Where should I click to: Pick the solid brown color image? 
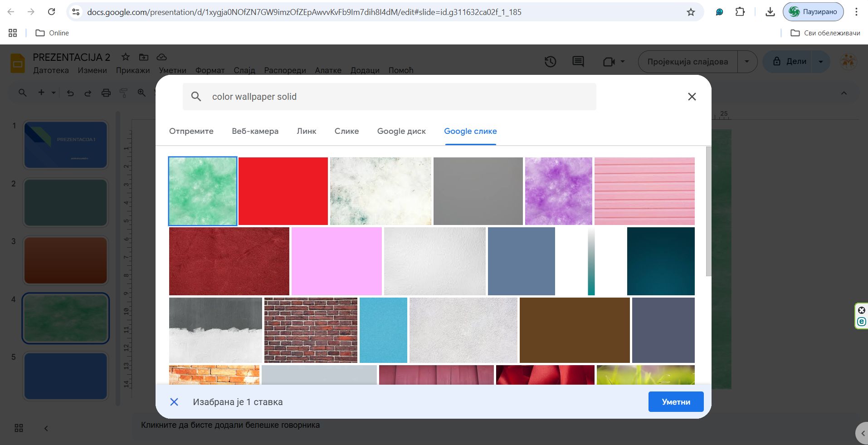click(574, 330)
